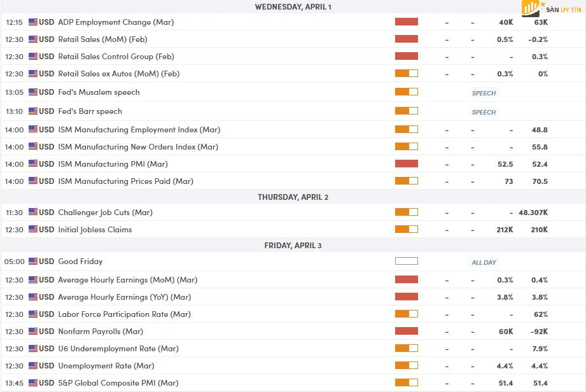The image size is (586, 392).
Task: Click US flag on Good Friday row
Action: pos(33,262)
